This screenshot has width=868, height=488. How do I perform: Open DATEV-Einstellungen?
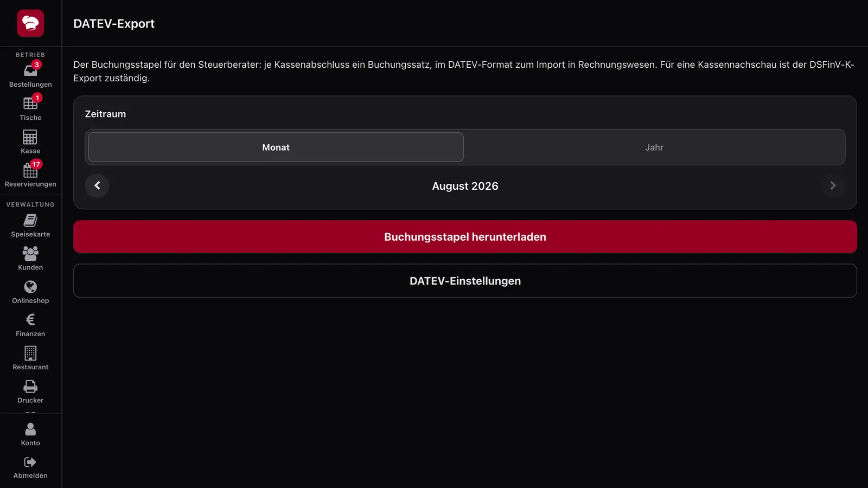(x=465, y=281)
